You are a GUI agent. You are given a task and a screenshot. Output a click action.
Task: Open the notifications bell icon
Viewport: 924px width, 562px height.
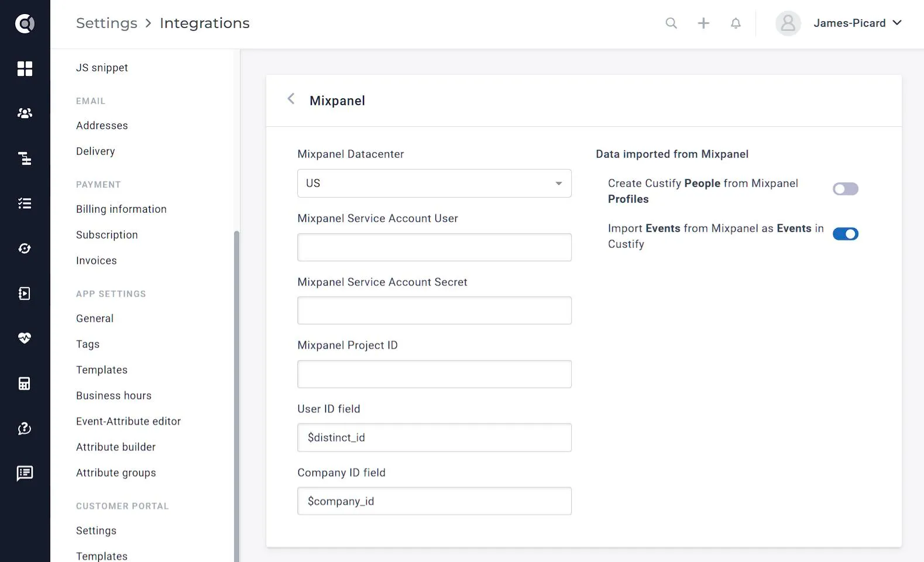point(736,23)
